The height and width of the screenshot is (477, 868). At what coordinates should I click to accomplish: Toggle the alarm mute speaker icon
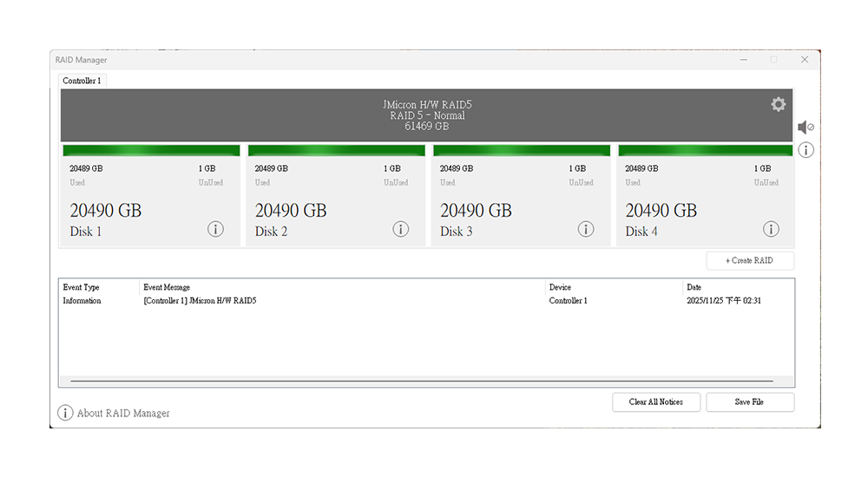(x=806, y=127)
